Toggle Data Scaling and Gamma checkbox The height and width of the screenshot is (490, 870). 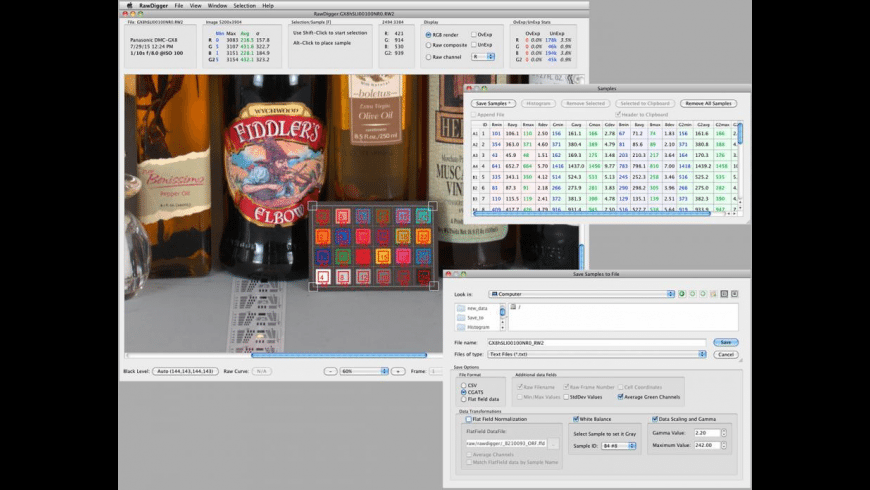pos(655,419)
